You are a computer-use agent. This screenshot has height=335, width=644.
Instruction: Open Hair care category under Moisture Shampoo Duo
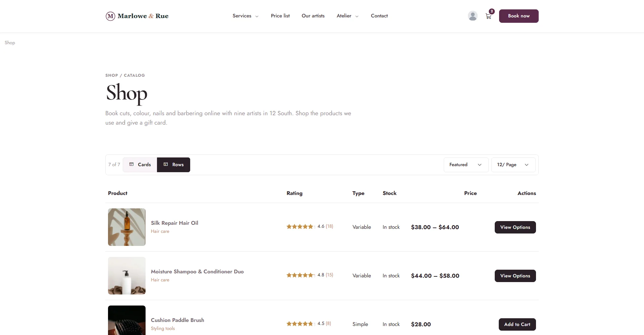(160, 280)
